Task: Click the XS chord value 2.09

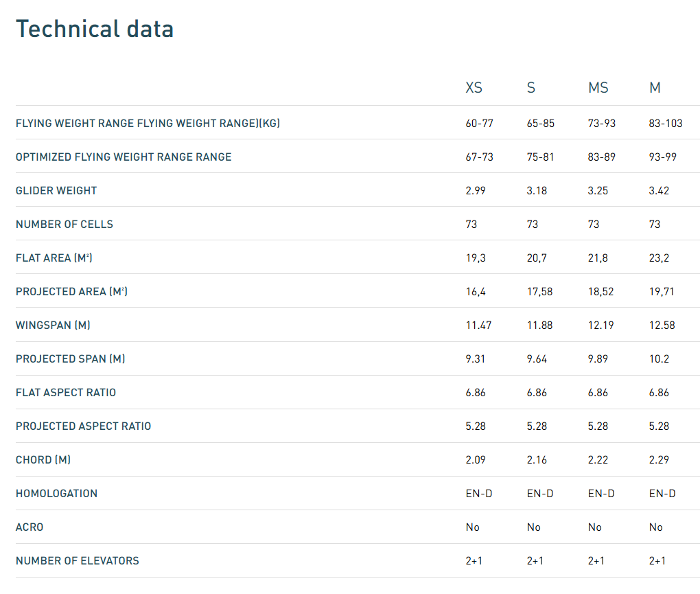Action: [x=476, y=460]
